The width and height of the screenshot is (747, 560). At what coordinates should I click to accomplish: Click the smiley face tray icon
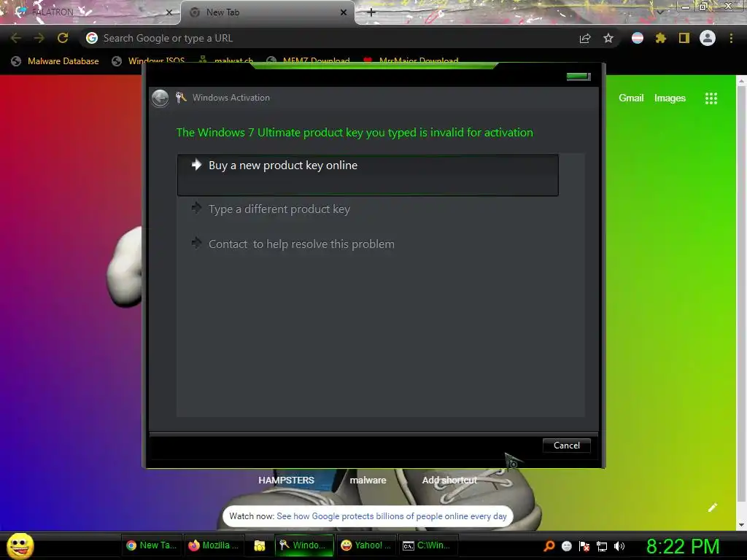(566, 546)
